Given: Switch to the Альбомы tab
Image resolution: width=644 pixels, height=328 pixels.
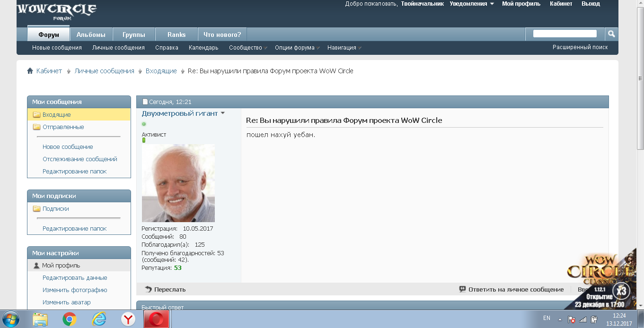Looking at the screenshot, I should 91,35.
